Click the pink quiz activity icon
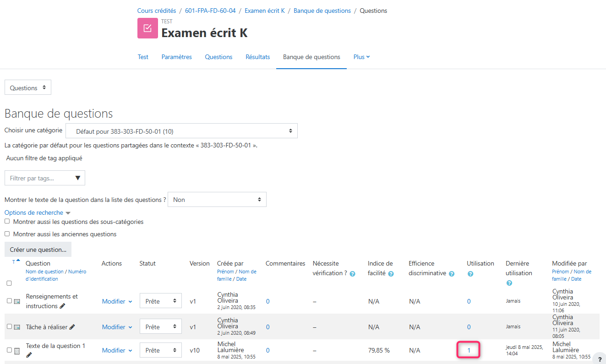 (x=147, y=28)
